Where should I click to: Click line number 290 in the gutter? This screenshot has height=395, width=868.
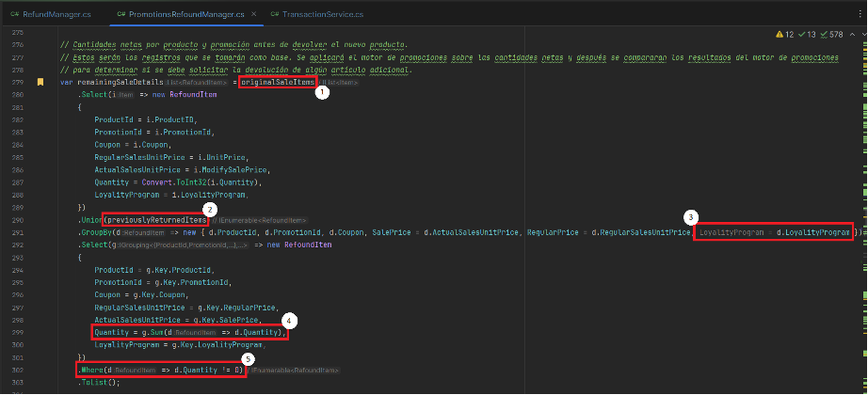click(x=14, y=219)
